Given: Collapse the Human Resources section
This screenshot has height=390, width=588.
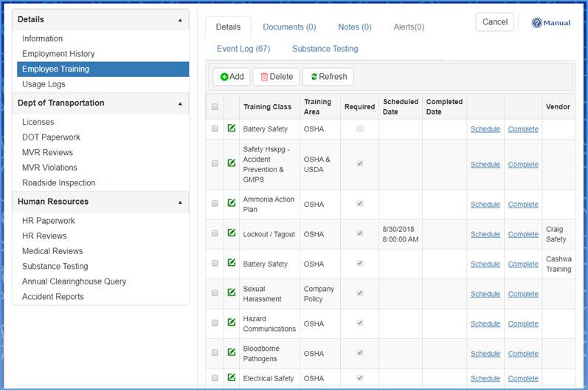Looking at the screenshot, I should (x=181, y=202).
